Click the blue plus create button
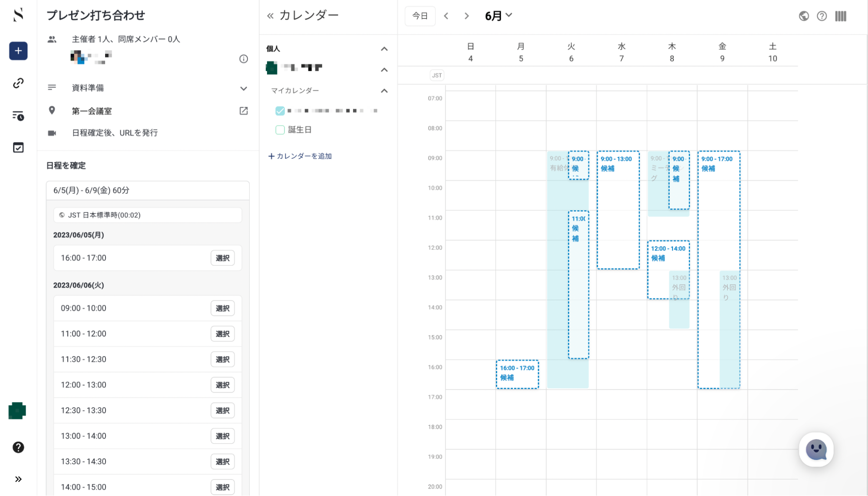 [18, 51]
